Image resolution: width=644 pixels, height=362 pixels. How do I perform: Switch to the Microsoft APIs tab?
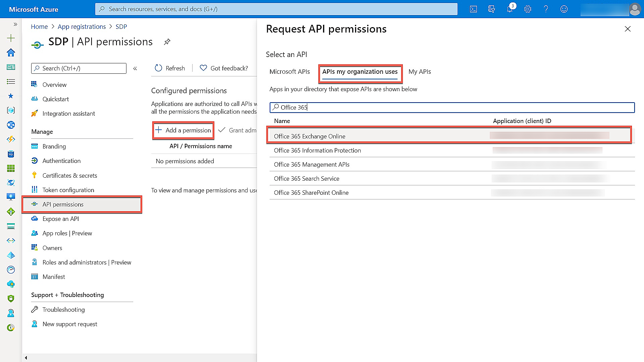point(289,72)
